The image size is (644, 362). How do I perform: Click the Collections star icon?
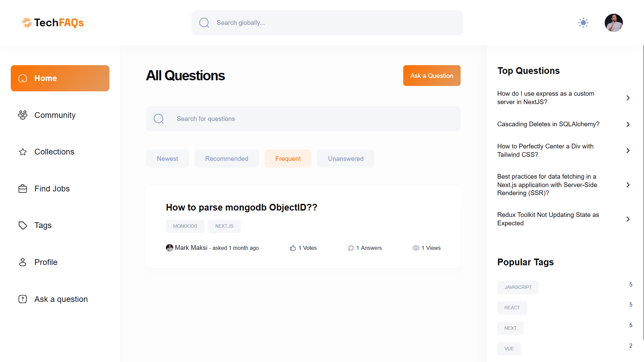click(22, 152)
